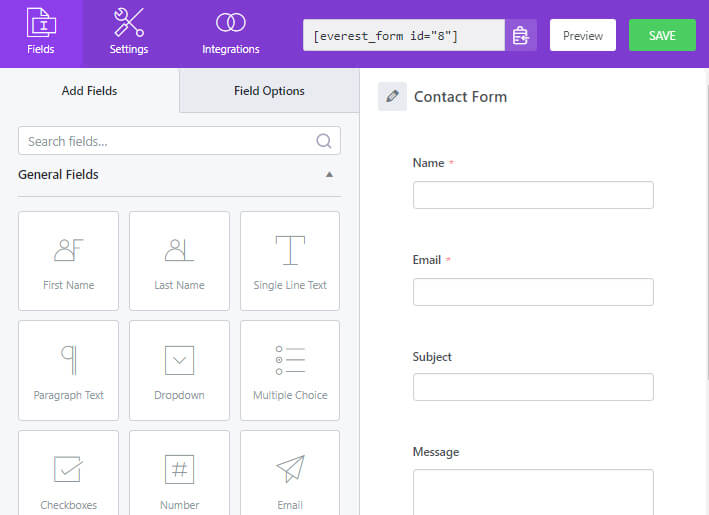
Task: Click the Subject input in the form preview
Action: click(533, 387)
